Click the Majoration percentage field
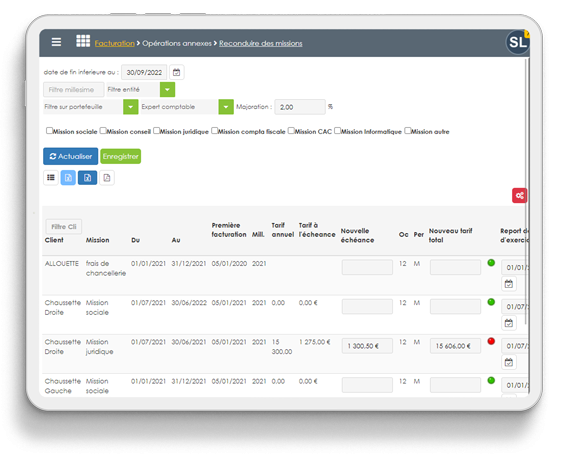Image resolution: width=561 pixels, height=458 pixels. pyautogui.click(x=300, y=107)
